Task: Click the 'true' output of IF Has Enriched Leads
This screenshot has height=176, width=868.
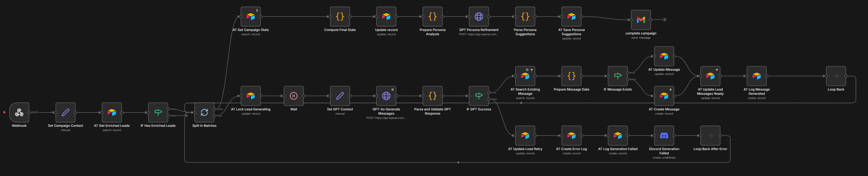Action: 168,109
